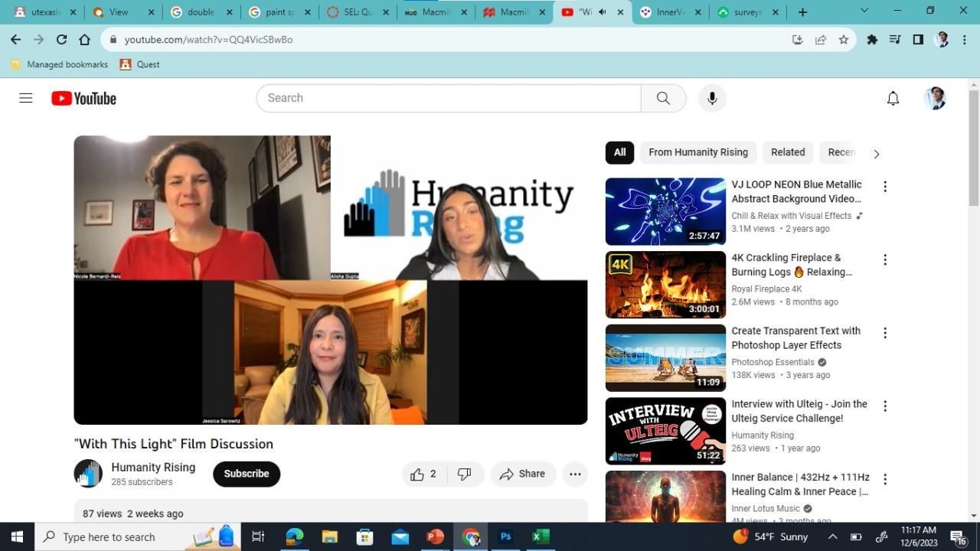Share this page from the address bar
Image resolution: width=980 pixels, height=551 pixels.
click(821, 40)
